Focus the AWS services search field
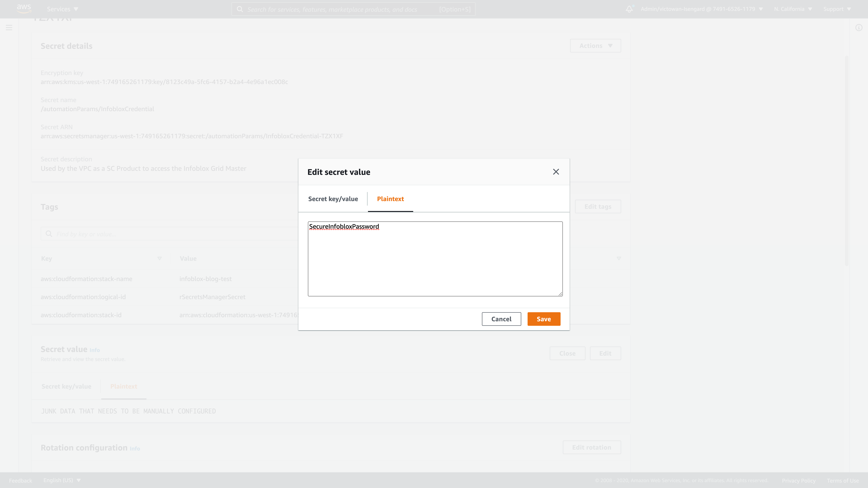868x488 pixels. coord(353,9)
